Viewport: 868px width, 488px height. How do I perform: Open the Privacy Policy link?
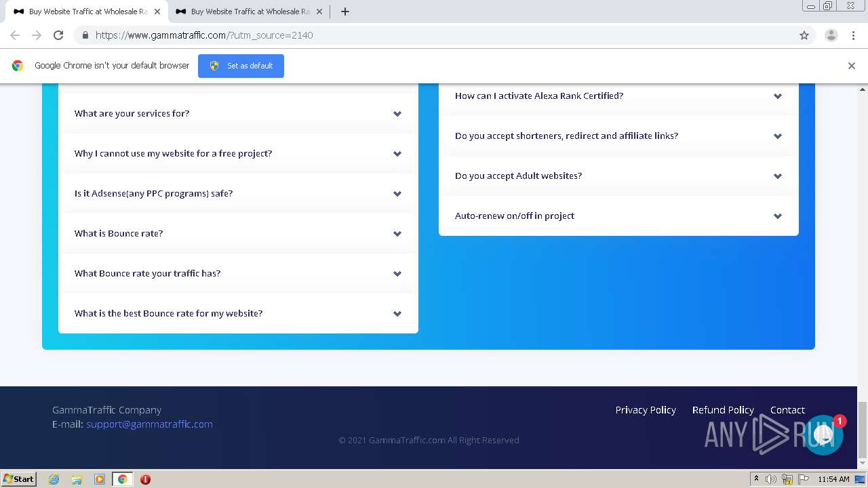646,410
